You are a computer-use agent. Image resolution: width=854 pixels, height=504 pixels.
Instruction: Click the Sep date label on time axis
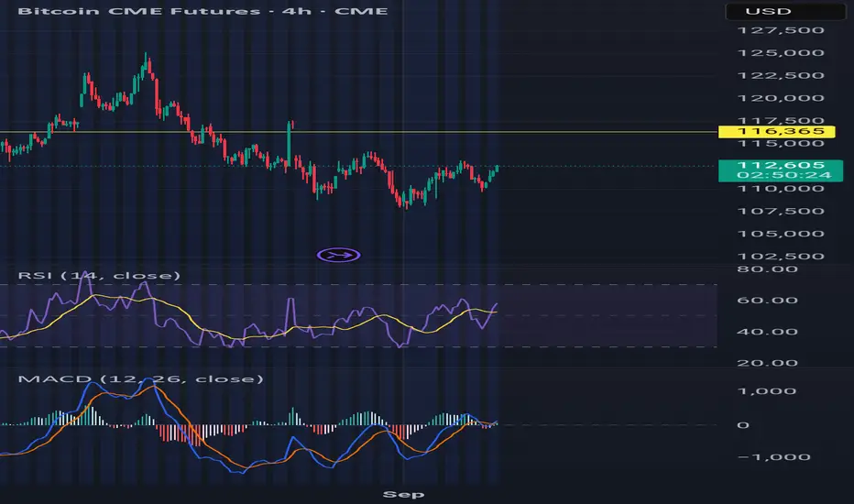tap(403, 494)
